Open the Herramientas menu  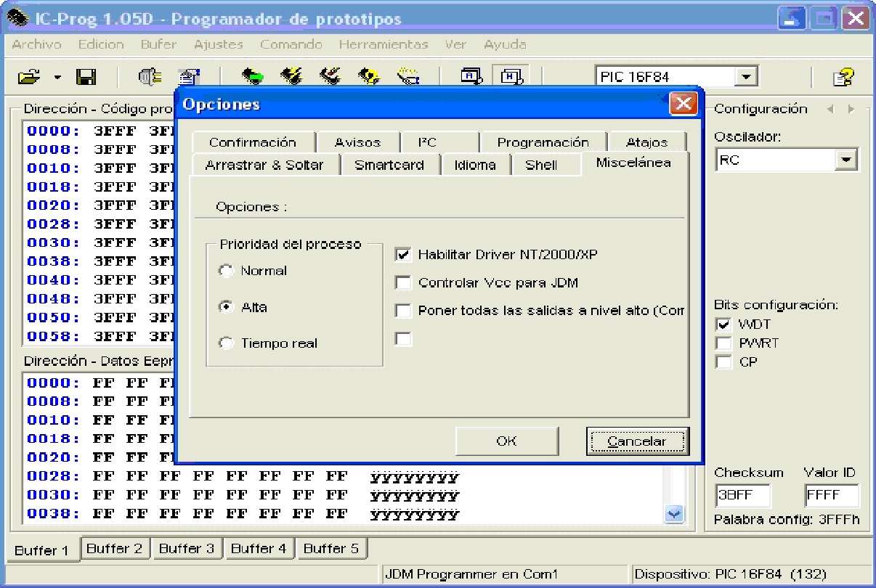tap(384, 44)
